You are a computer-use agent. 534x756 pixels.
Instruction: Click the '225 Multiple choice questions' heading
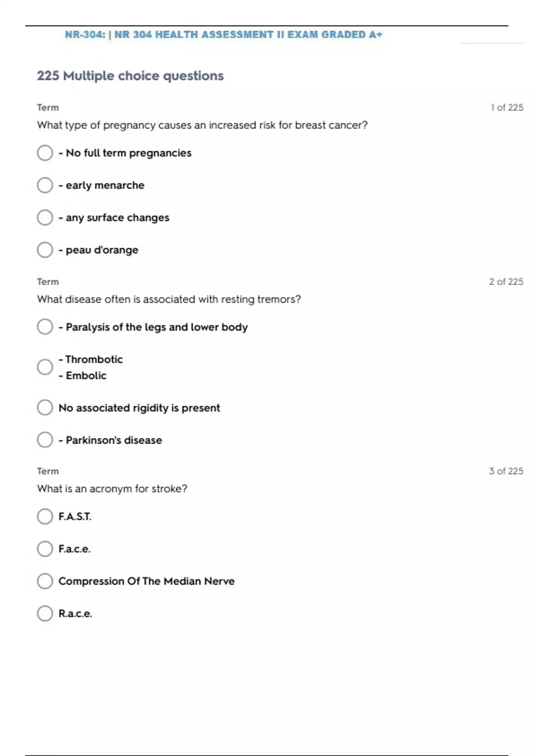point(130,76)
